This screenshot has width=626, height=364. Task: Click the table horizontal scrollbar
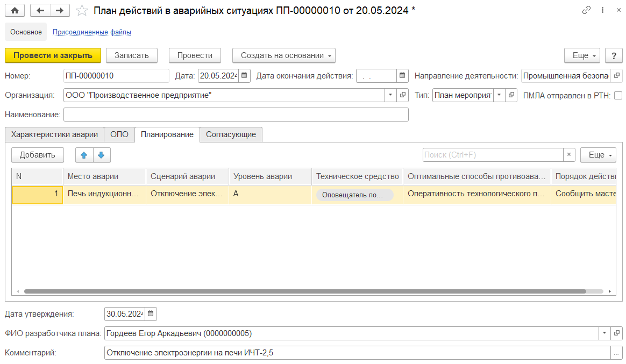[x=304, y=291]
